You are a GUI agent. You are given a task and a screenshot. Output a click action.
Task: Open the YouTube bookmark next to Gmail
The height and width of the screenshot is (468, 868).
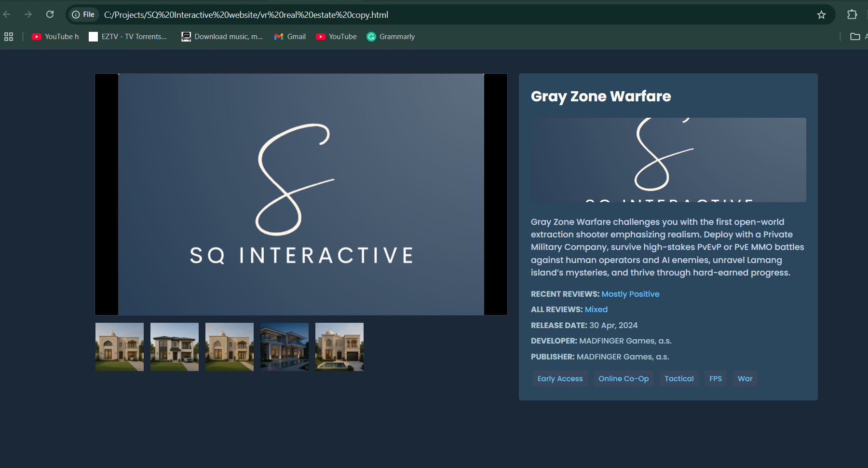pos(336,37)
